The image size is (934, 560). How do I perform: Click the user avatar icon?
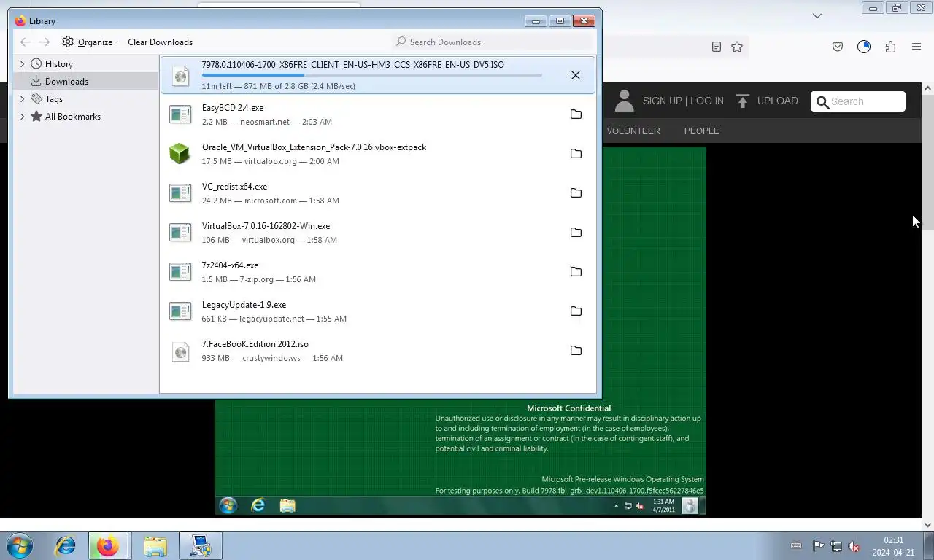coord(624,101)
